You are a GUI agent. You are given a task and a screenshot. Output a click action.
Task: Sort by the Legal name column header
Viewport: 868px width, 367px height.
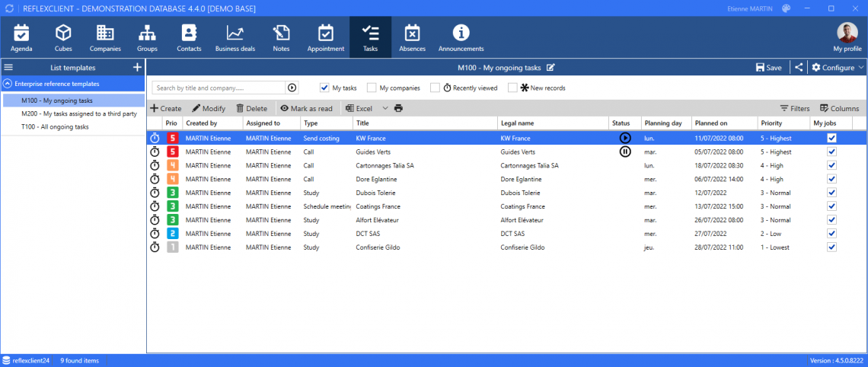tap(552, 123)
